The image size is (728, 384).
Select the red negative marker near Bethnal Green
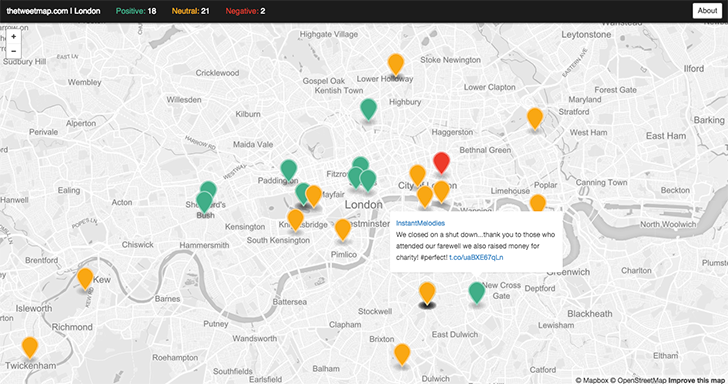441,163
